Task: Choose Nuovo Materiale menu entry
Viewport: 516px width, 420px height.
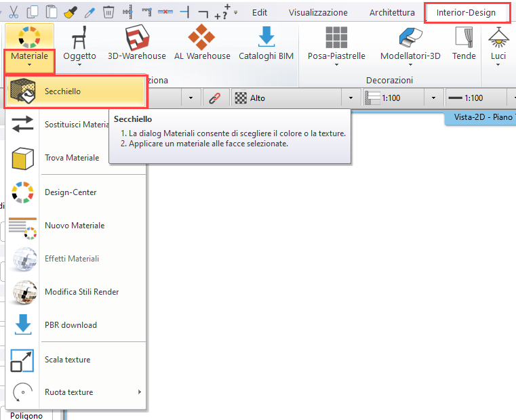Action: tap(77, 226)
